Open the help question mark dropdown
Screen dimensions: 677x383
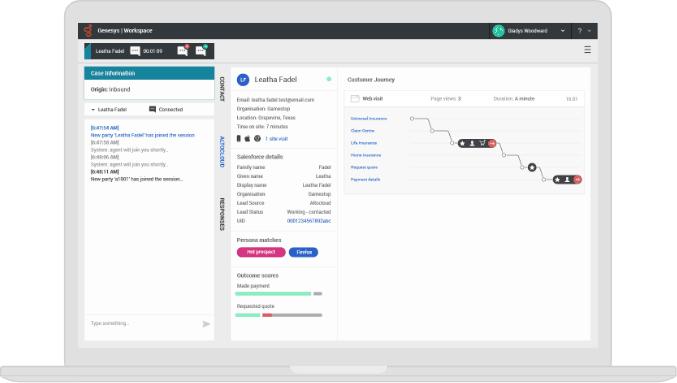pyautogui.click(x=584, y=31)
